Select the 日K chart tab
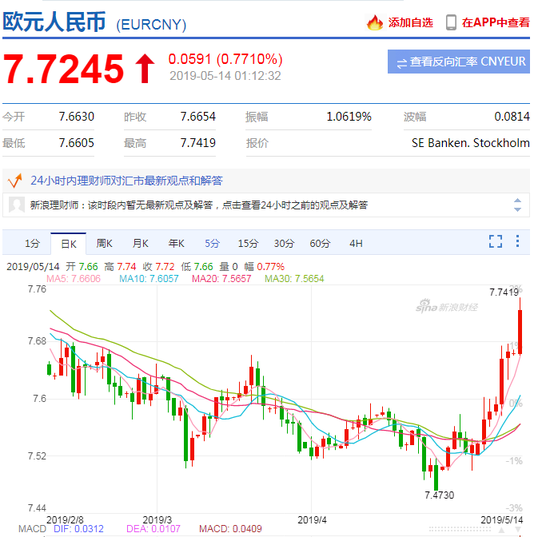 click(68, 244)
